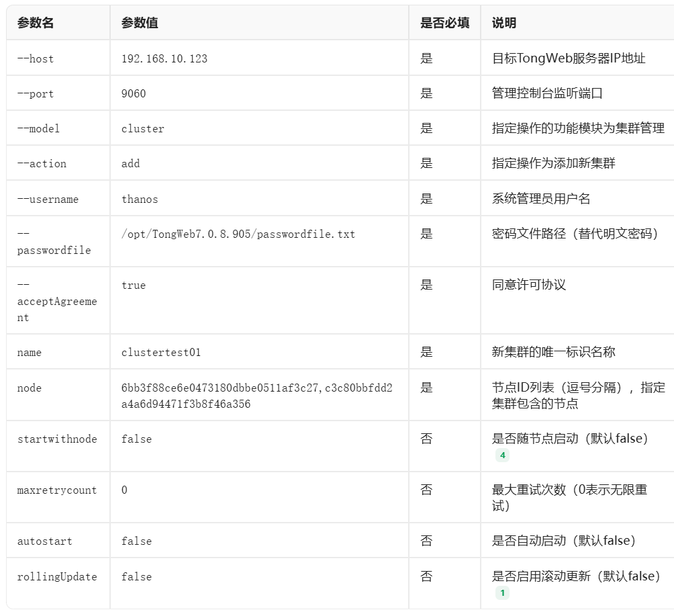Select the 参数值 column header

[140, 23]
